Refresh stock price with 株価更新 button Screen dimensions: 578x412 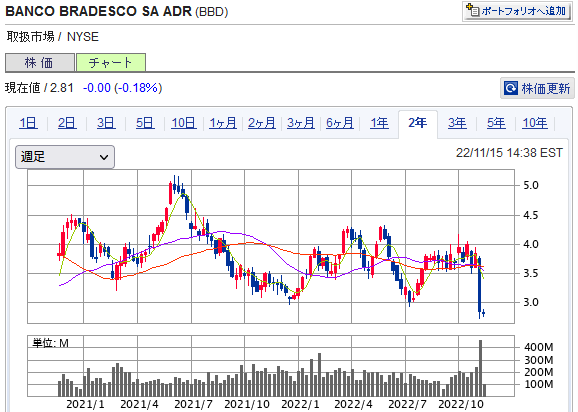click(537, 88)
